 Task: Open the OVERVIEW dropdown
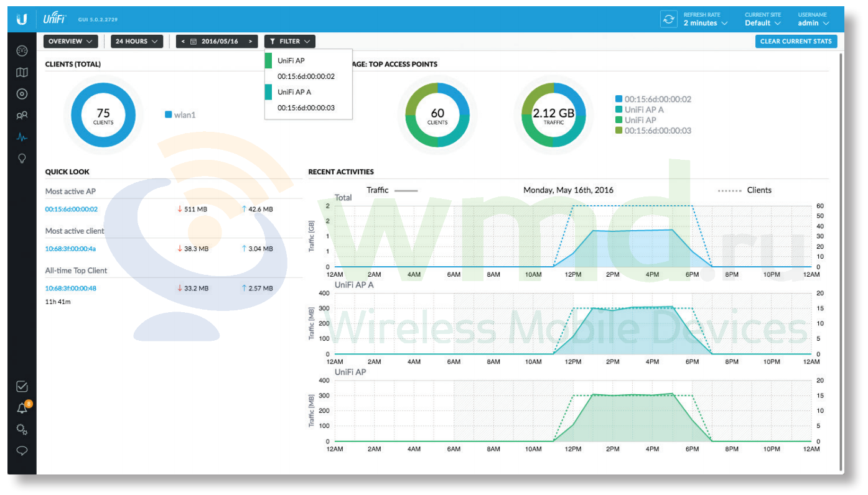(71, 41)
